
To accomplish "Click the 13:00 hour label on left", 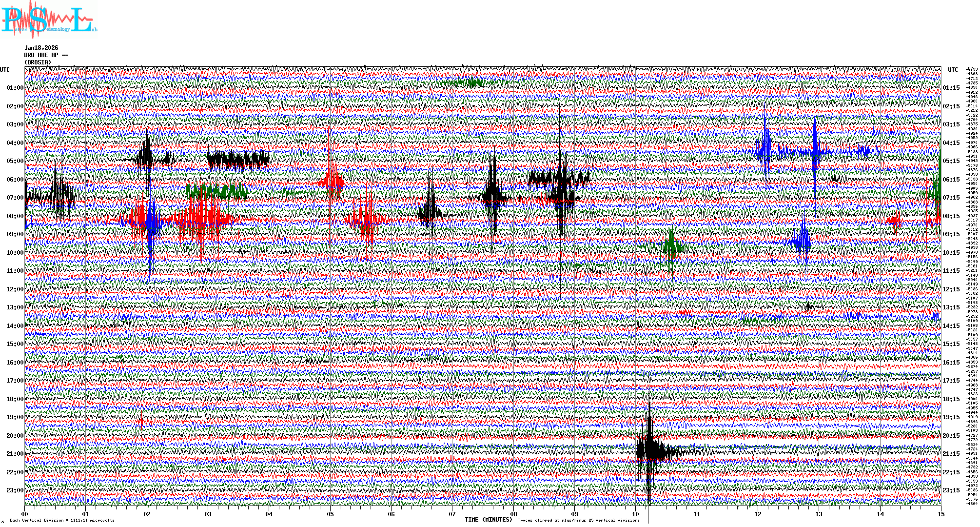I will click(15, 307).
